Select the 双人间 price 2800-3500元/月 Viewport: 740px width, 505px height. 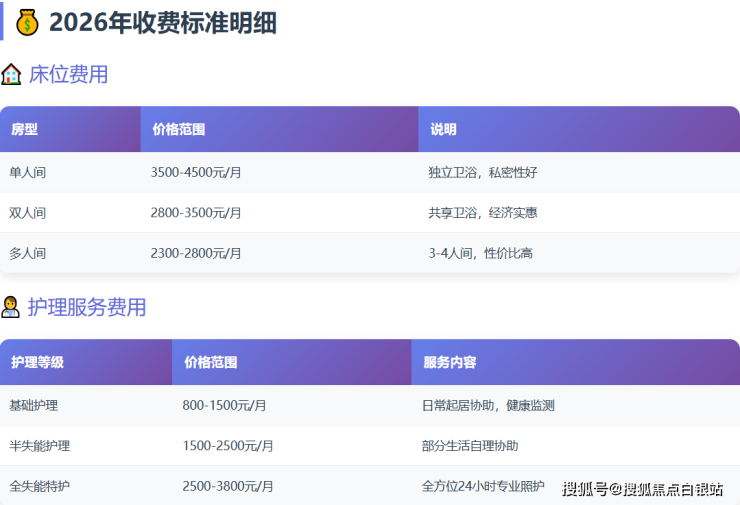[196, 213]
